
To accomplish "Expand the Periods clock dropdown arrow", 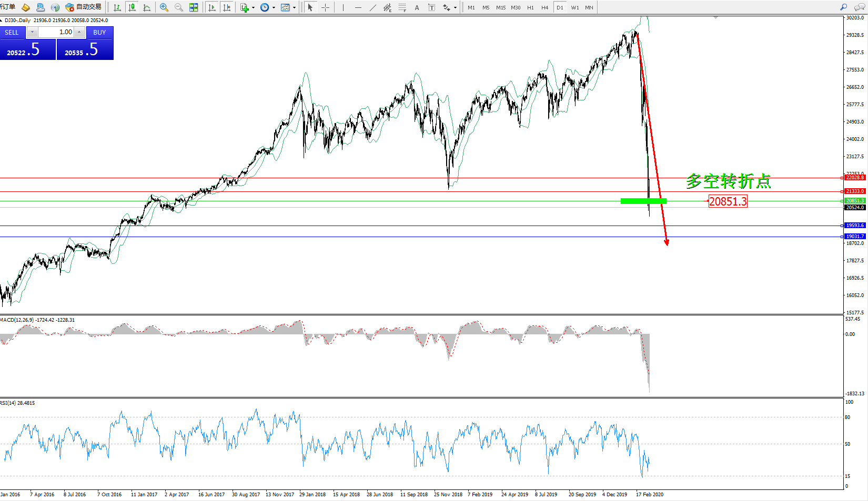I will pyautogui.click(x=274, y=7).
